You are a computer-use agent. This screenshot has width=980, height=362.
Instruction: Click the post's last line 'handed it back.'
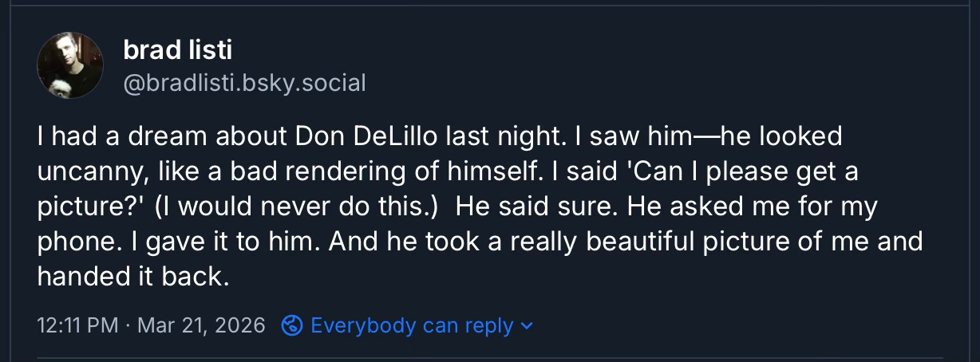point(132,277)
